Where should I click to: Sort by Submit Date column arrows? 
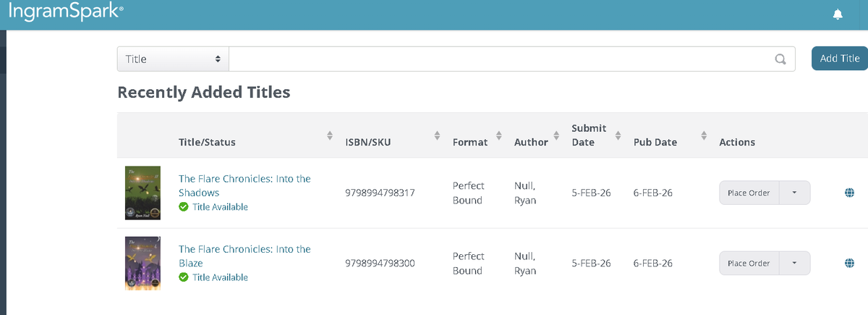(618, 135)
